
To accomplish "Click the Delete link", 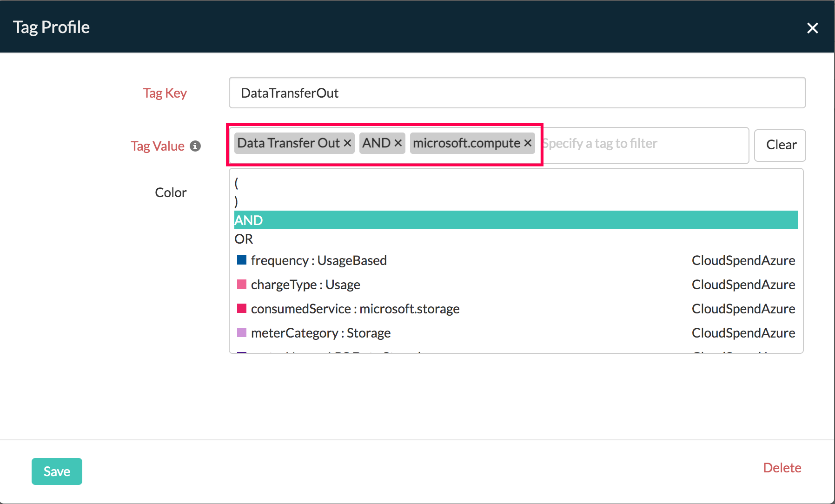I will [x=782, y=468].
